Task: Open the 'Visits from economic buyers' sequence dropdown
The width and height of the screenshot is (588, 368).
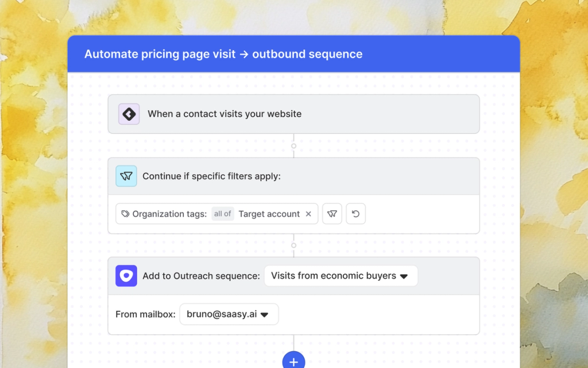Action: click(341, 275)
